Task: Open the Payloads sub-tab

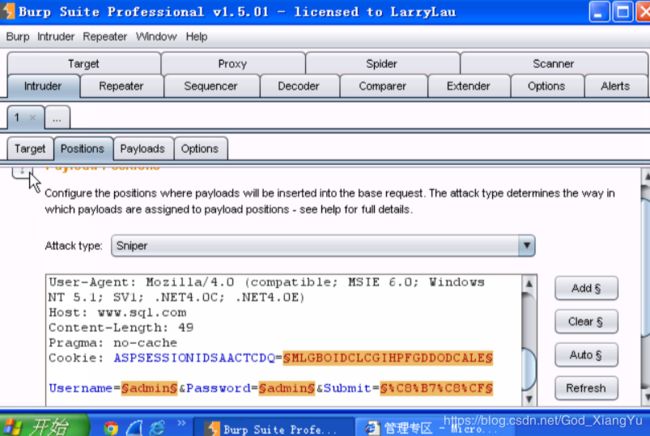Action: point(143,149)
